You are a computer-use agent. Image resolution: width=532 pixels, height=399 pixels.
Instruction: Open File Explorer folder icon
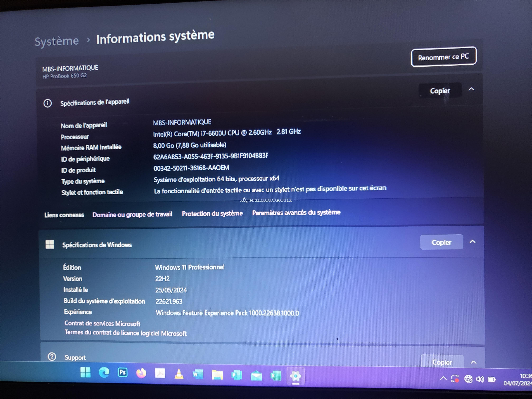[217, 375]
